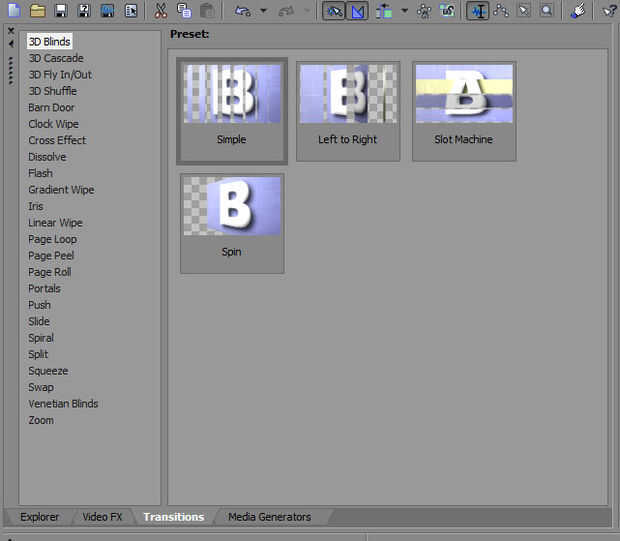This screenshot has width=620, height=541.
Task: Open the Undo history dropdown arrow
Action: (x=263, y=11)
